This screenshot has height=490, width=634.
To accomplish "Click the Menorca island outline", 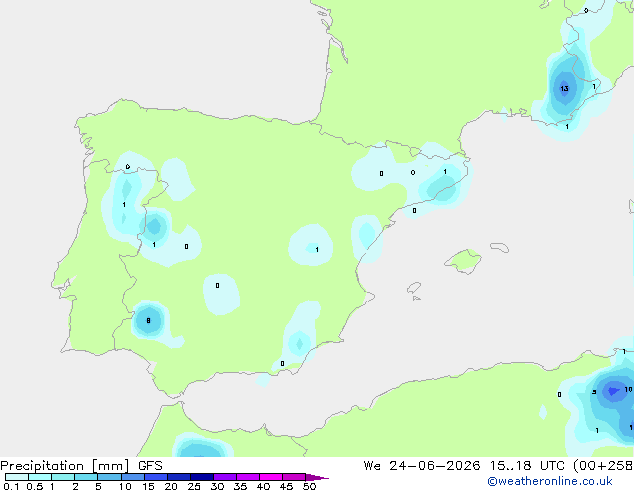I will pyautogui.click(x=500, y=247).
